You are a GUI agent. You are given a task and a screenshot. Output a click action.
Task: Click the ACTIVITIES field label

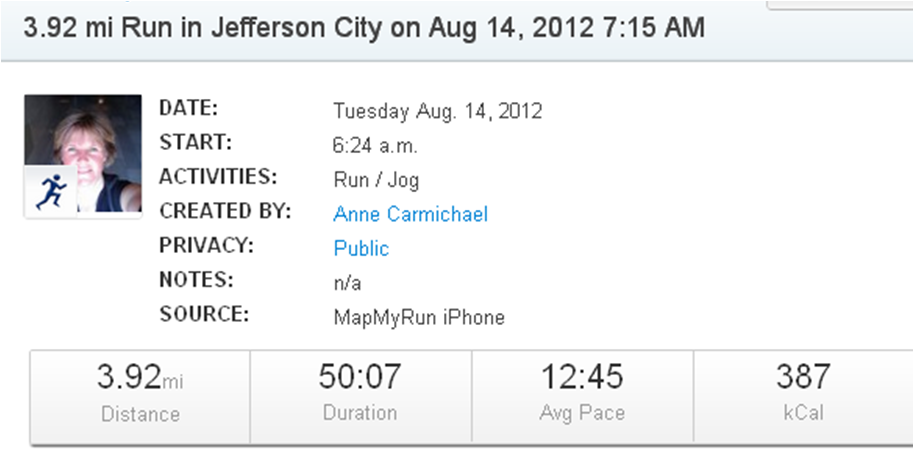(217, 177)
